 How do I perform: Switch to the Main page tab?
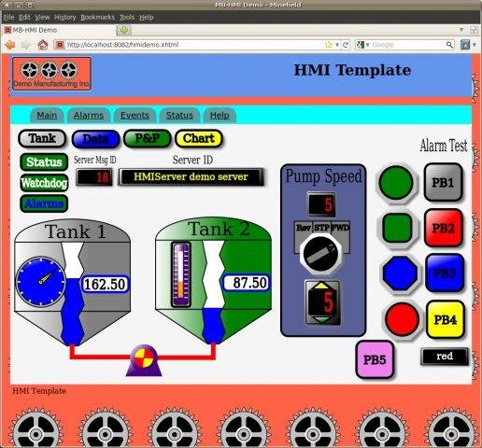[x=47, y=116]
